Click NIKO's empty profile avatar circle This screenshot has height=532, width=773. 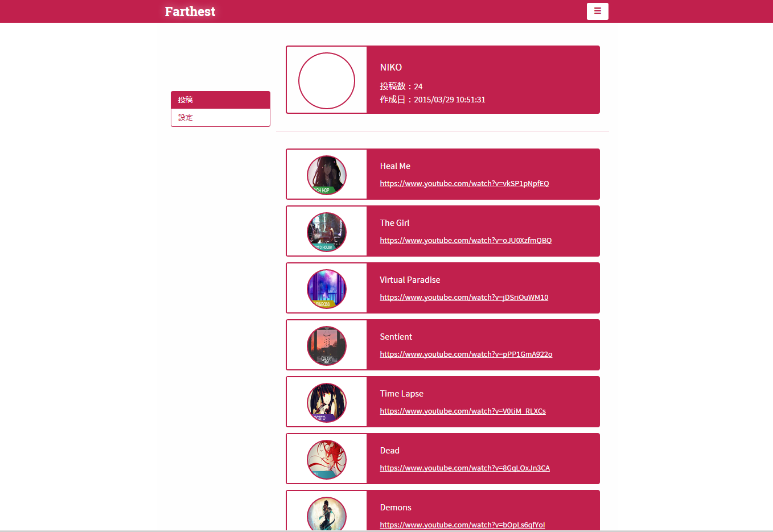(x=327, y=81)
